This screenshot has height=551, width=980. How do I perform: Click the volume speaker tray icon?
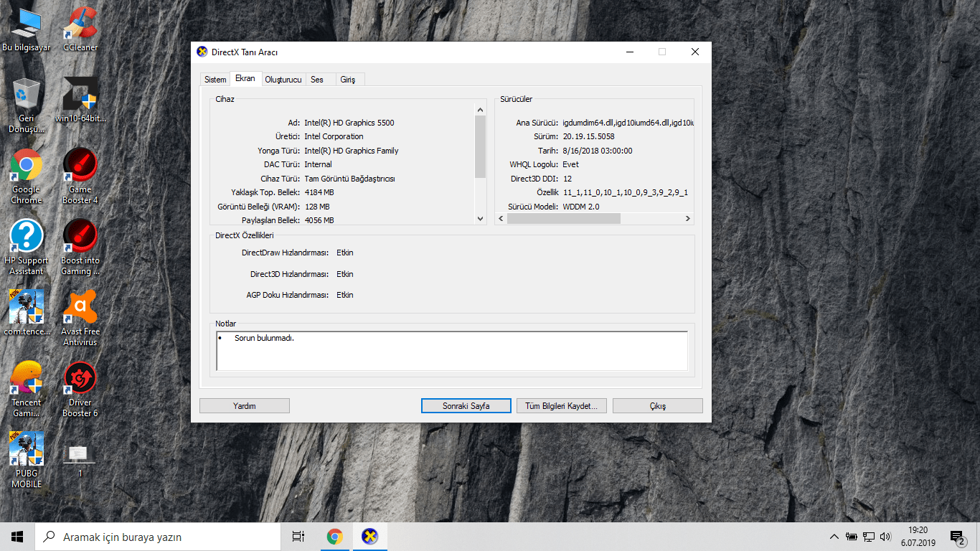coord(886,537)
